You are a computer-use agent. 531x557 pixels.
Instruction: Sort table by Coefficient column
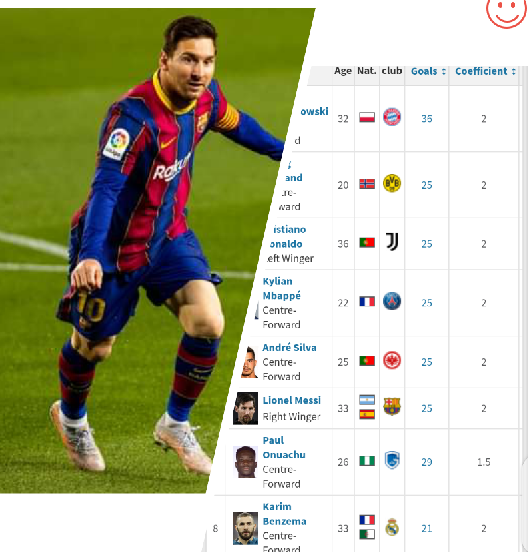click(x=485, y=71)
